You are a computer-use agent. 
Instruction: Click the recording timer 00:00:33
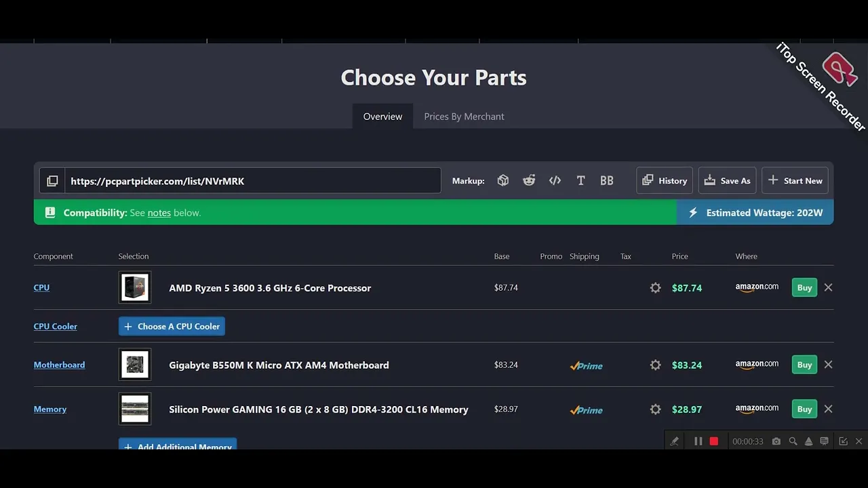pyautogui.click(x=748, y=441)
